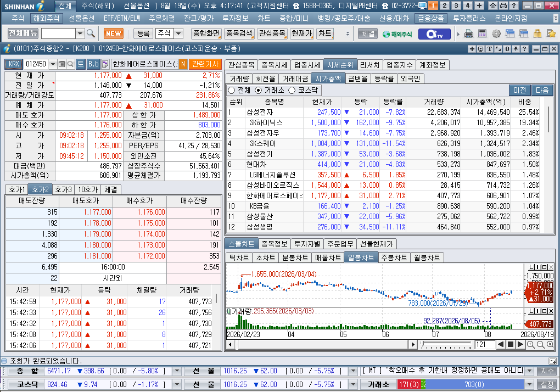Toggle the KRX exchange button
The width and height of the screenshot is (560, 392).
pos(14,64)
